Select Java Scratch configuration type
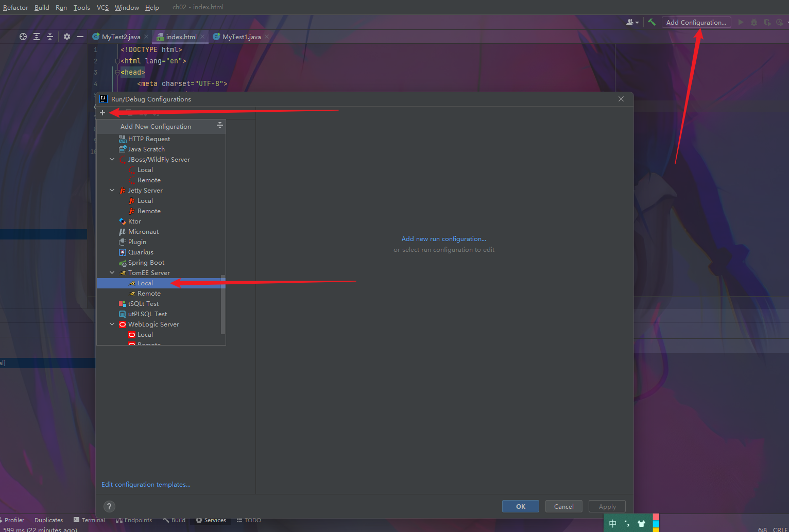Image resolution: width=789 pixels, height=532 pixels. (x=161, y=149)
